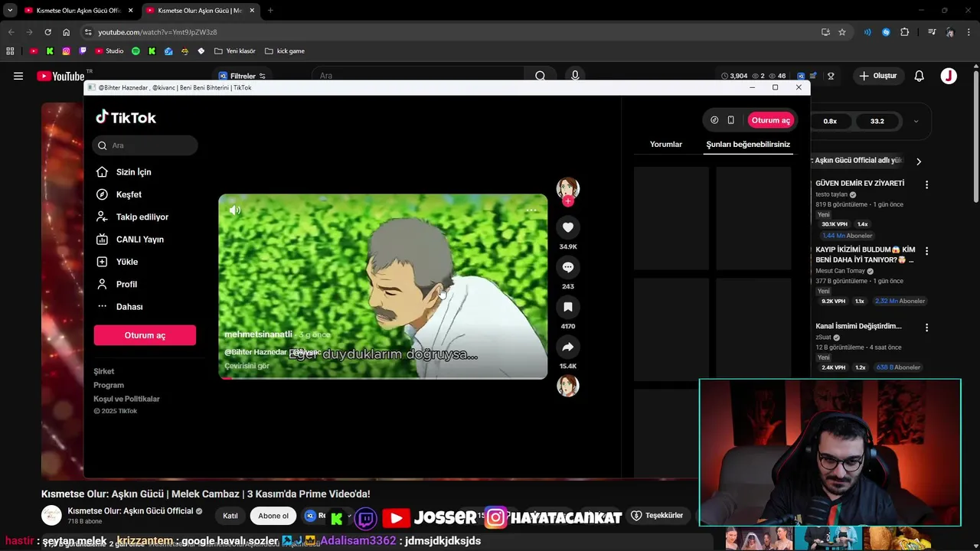Click the trophy icon in YouTube header
Viewport: 980px width, 551px height.
831,76
